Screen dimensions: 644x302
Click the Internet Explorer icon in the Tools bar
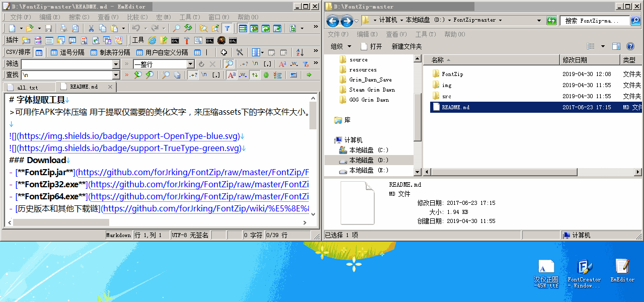click(x=152, y=40)
